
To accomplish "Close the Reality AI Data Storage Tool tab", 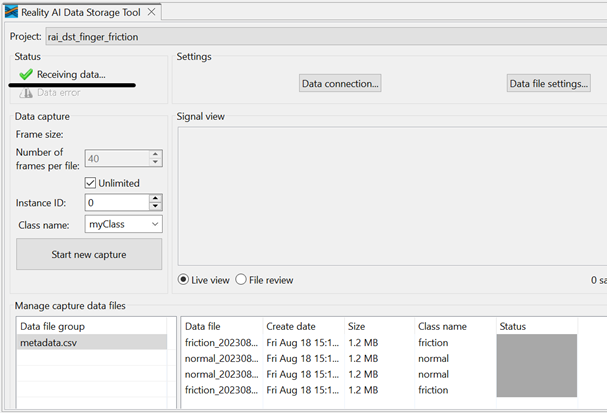I will click(152, 12).
